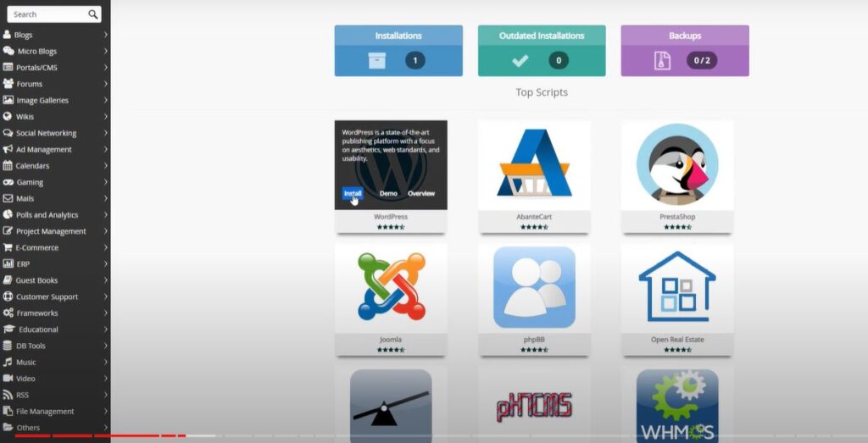Click the Blogs category icon
Screen dimensions: 868x443
click(x=7, y=34)
